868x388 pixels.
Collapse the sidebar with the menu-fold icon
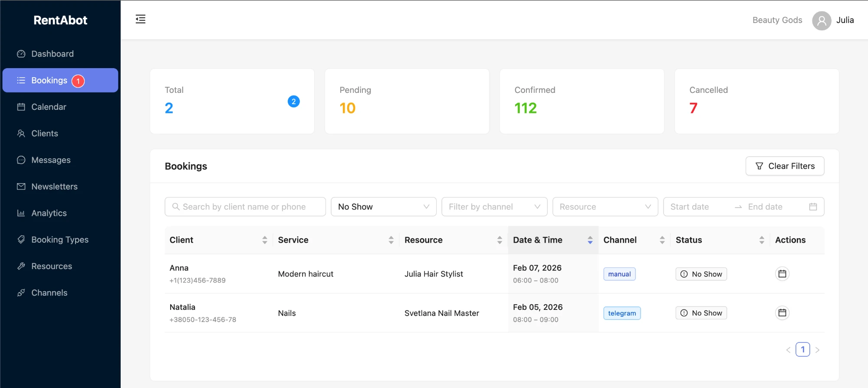(x=141, y=19)
